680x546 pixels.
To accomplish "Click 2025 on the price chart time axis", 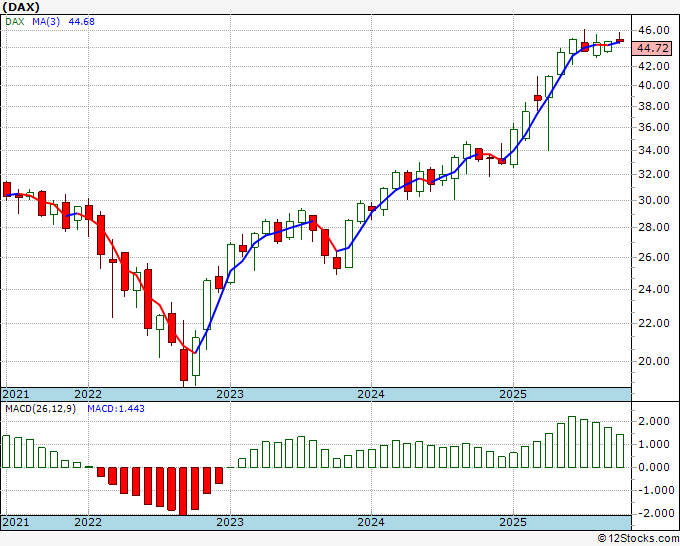I will [x=513, y=394].
